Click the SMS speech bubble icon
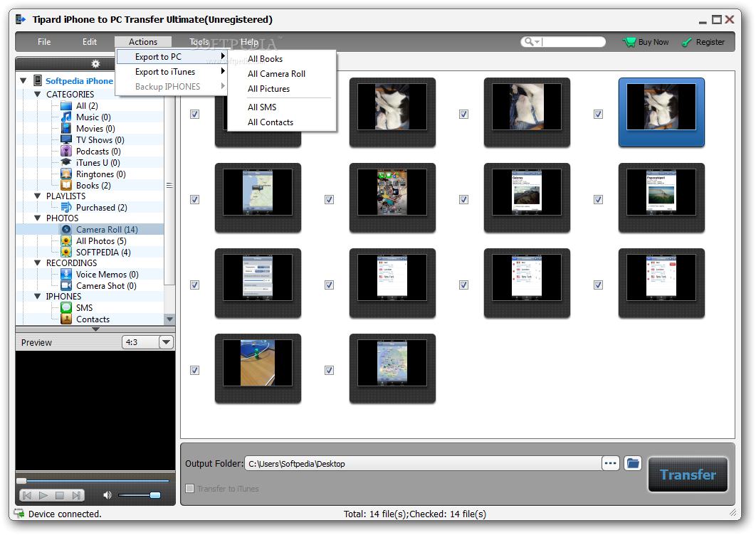Screen dimensions: 756x535 tap(66, 307)
